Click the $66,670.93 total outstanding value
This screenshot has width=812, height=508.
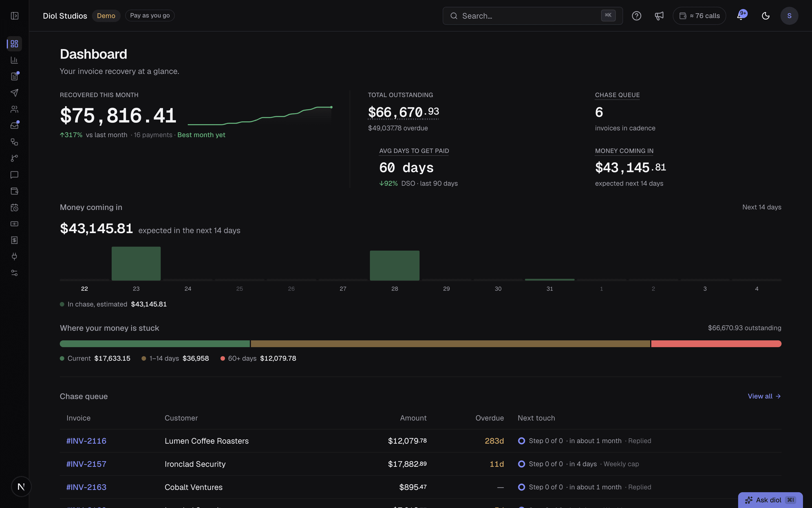tap(403, 112)
